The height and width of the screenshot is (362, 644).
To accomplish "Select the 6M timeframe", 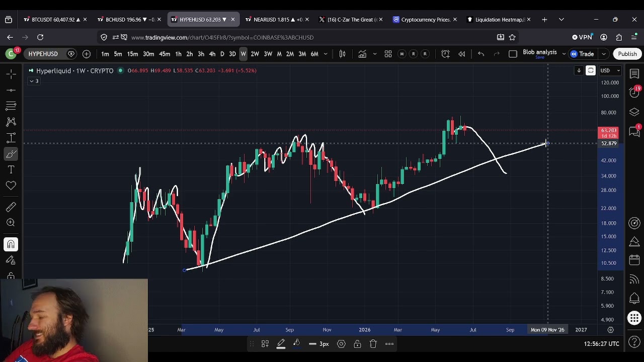I will [314, 54].
